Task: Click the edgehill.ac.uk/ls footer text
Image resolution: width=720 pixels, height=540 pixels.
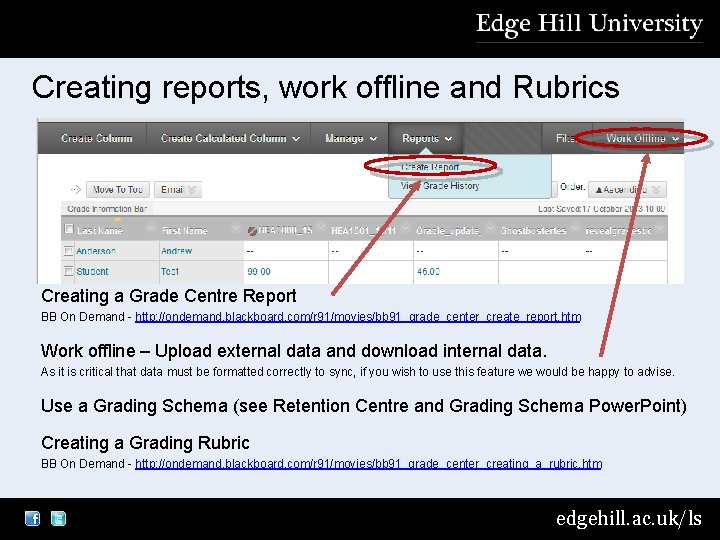Action: 629,518
